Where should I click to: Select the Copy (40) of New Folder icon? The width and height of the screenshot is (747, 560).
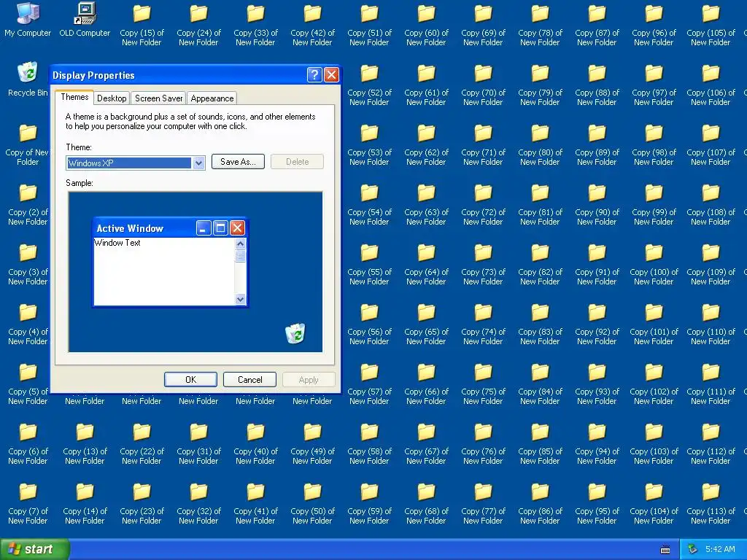pos(255,443)
